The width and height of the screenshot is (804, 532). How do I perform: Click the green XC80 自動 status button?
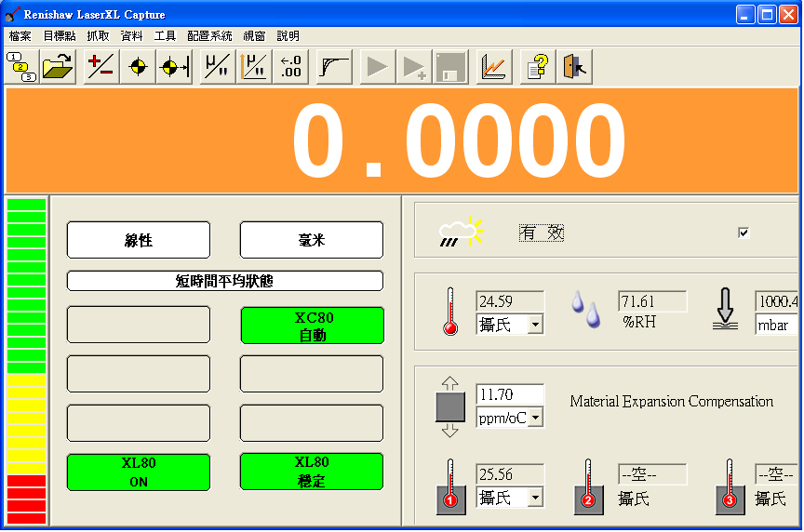tap(313, 326)
